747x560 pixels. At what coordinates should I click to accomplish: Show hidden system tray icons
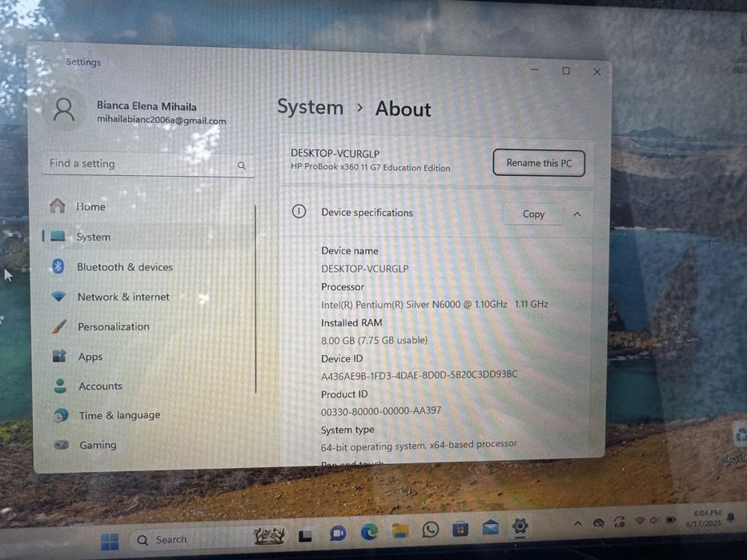(x=577, y=523)
